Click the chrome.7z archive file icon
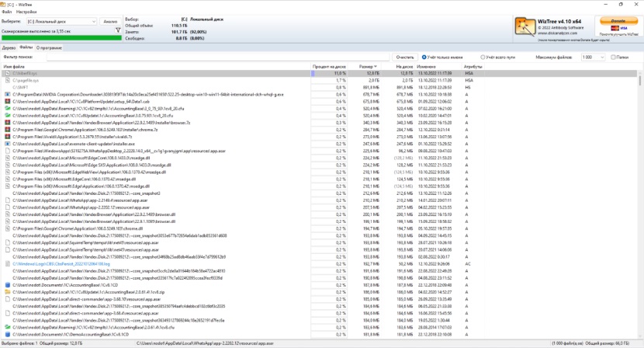The image size is (644, 348). pos(7,130)
